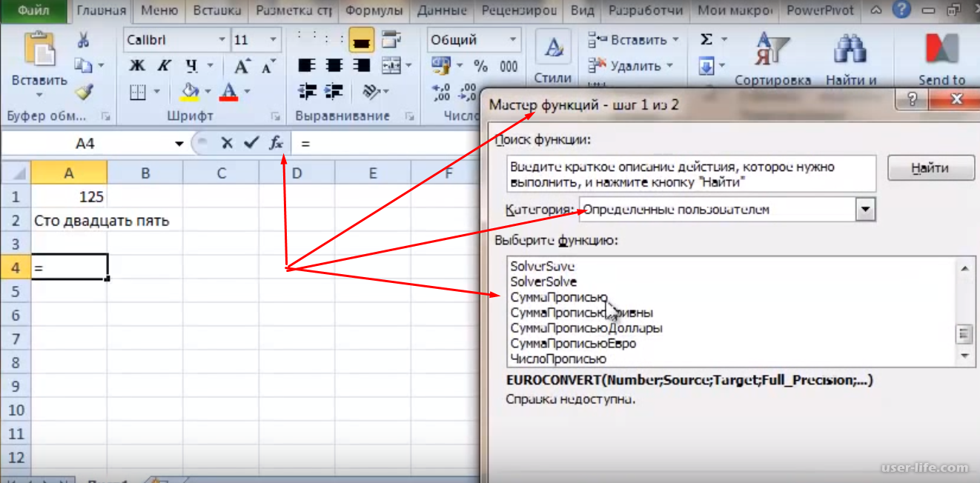Minimize the ribbon with caret icon

[x=876, y=11]
